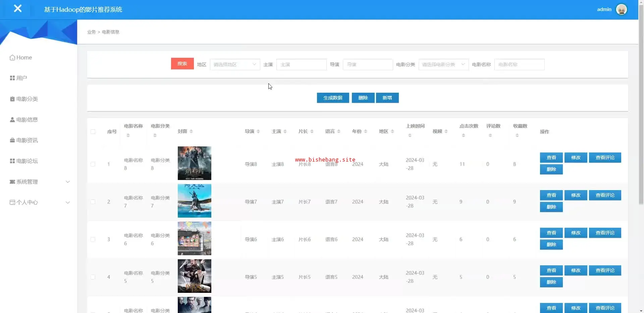
Task: Sort by 点击次数 using its sort arrows
Action: tap(463, 135)
